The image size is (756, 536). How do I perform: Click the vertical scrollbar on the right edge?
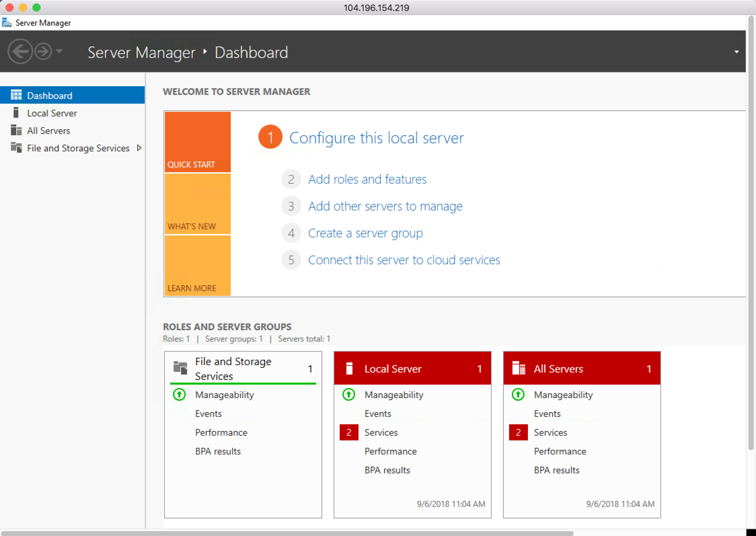click(x=751, y=269)
